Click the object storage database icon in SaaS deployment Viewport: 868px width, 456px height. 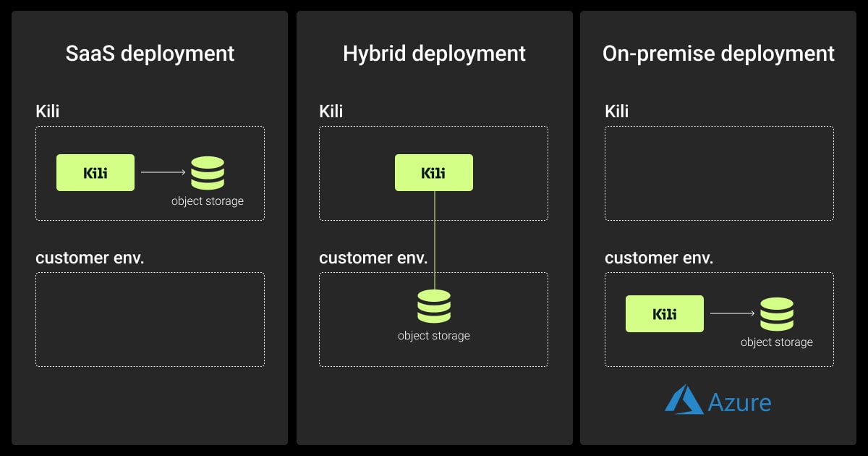click(x=208, y=173)
